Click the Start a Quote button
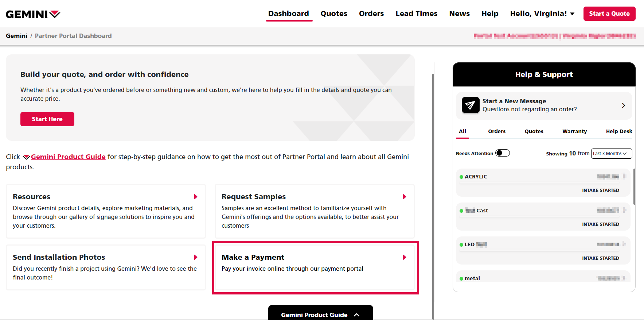 [x=609, y=14]
